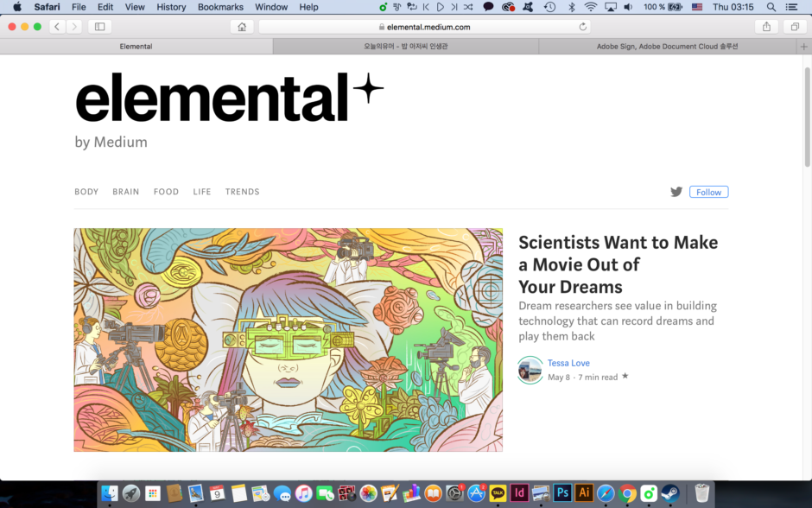Open Tessa Love's author profile link
Screen dimensions: 812x508
tap(568, 363)
